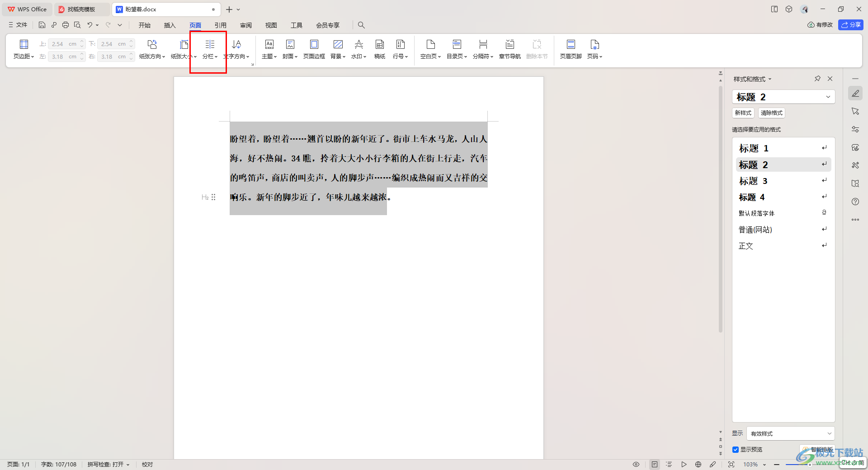The image size is (868, 470).
Task: Click the 智能排版 button
Action: coord(818,450)
